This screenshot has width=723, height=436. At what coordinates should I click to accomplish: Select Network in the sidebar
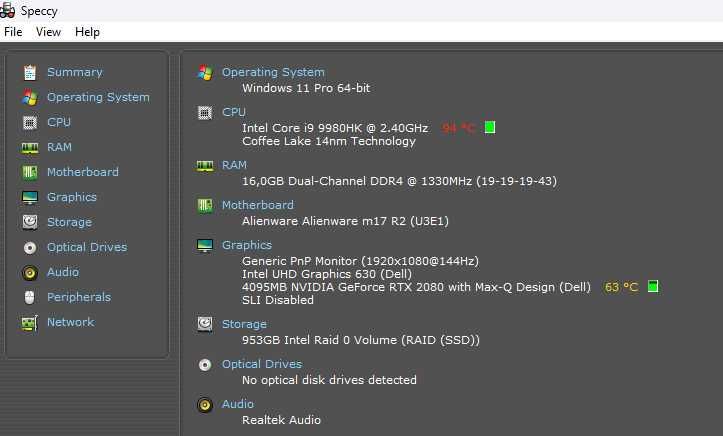[71, 322]
